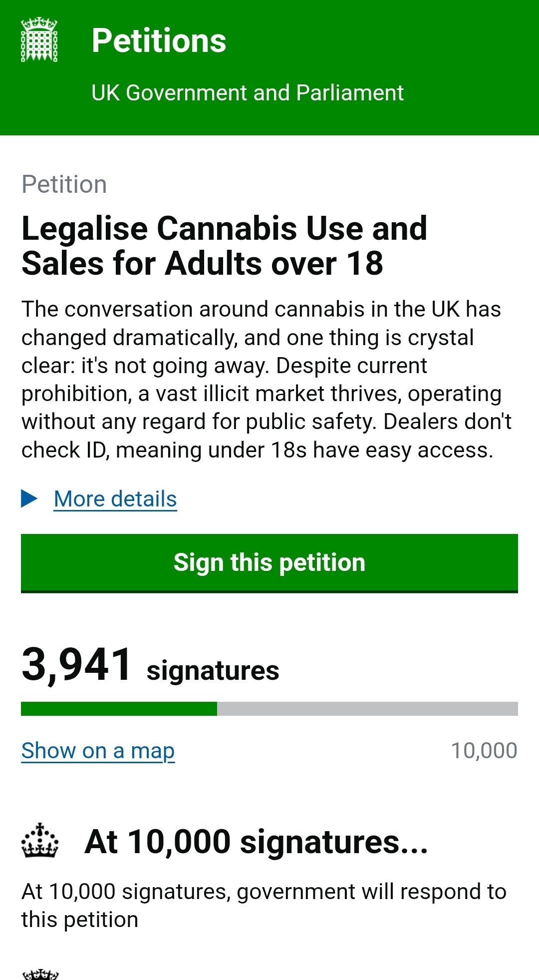The image size is (539, 980).
Task: Click the 3,941 signature count number
Action: tap(76, 665)
